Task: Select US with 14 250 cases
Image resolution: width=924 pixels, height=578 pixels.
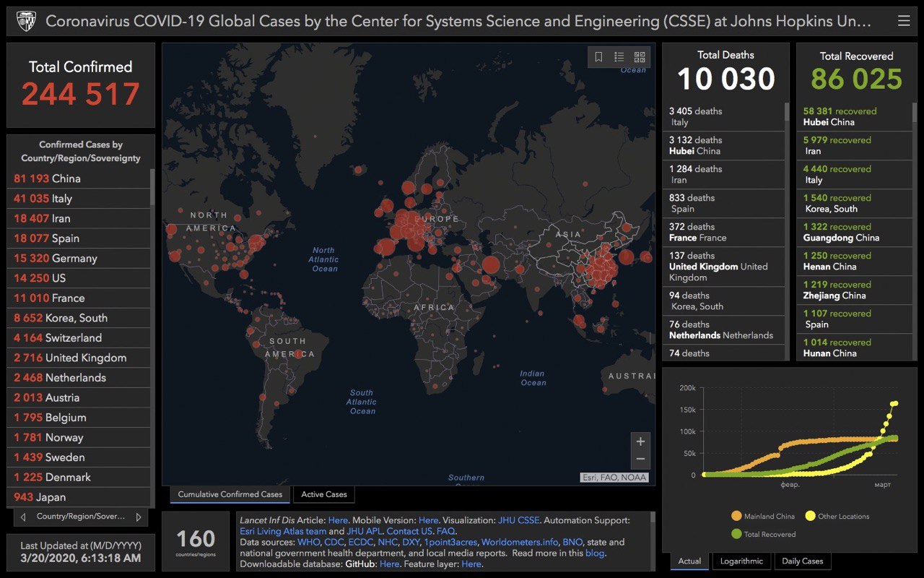Action: pos(79,278)
